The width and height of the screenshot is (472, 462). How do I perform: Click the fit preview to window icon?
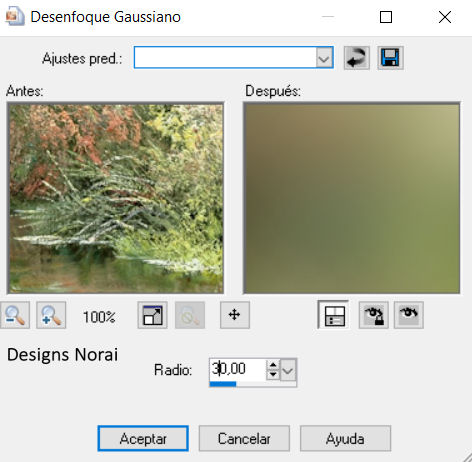[x=152, y=315]
